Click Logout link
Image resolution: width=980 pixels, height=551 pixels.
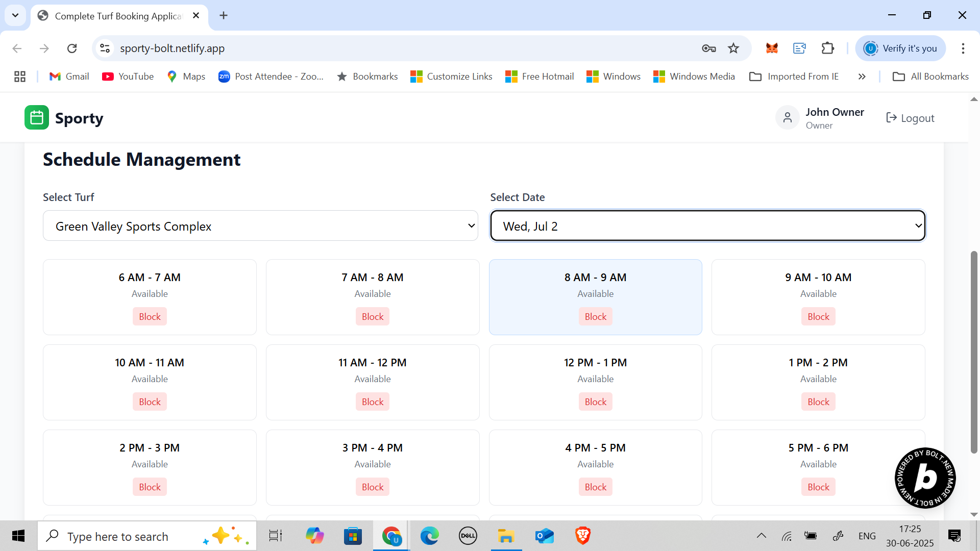910,118
